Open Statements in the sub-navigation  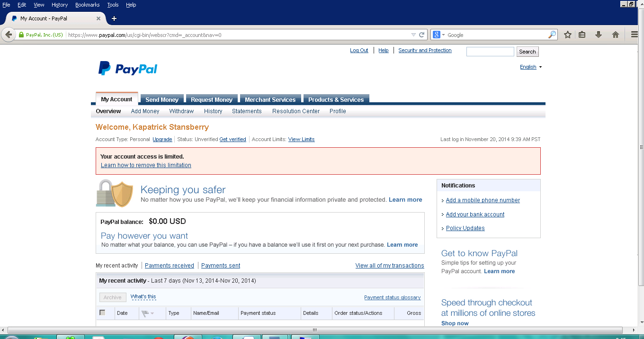point(247,111)
